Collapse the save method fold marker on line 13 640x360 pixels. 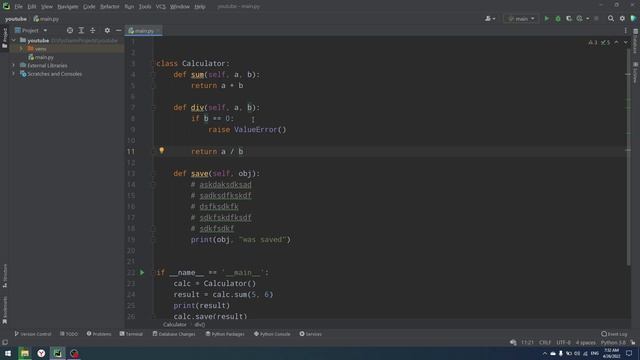click(x=154, y=174)
